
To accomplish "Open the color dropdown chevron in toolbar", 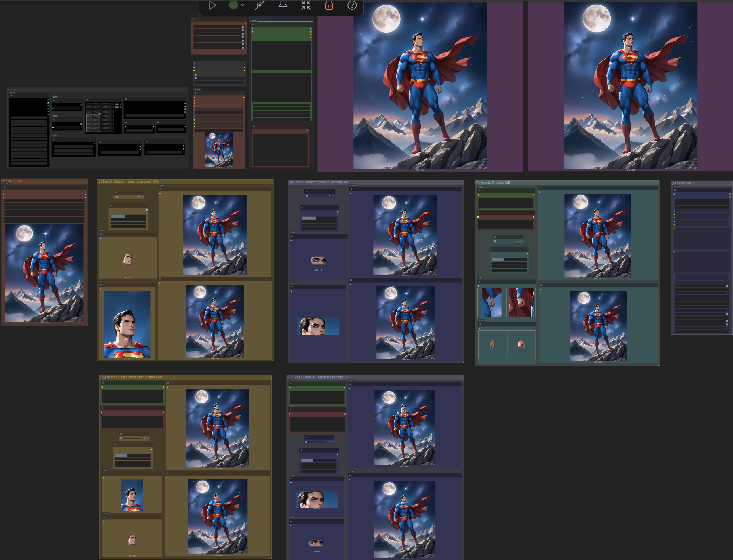I will pos(243,5).
